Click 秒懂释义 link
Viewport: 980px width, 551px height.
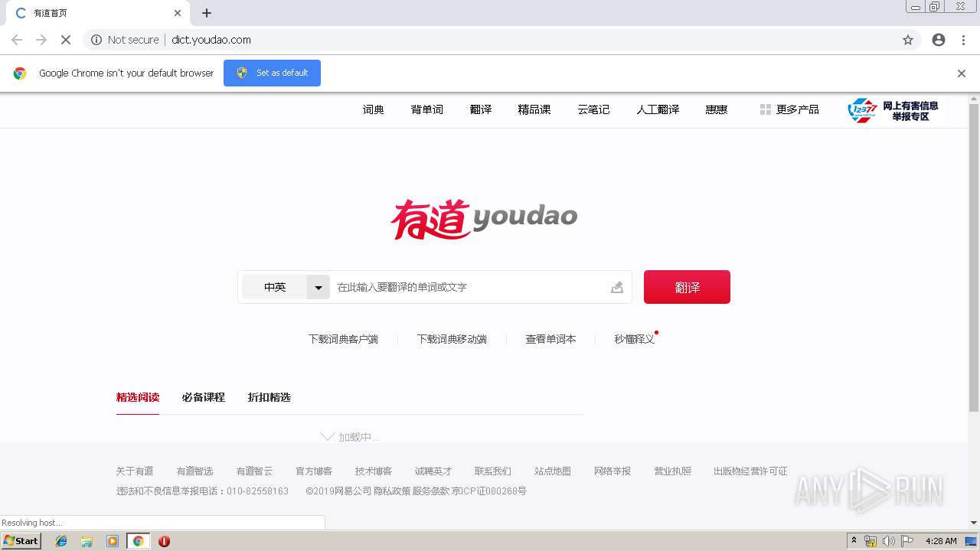[x=635, y=339]
